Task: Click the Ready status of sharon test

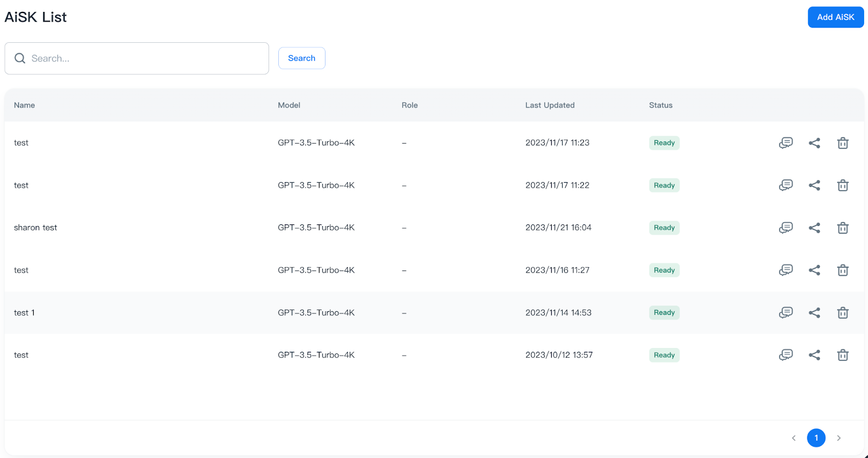Action: pyautogui.click(x=664, y=228)
